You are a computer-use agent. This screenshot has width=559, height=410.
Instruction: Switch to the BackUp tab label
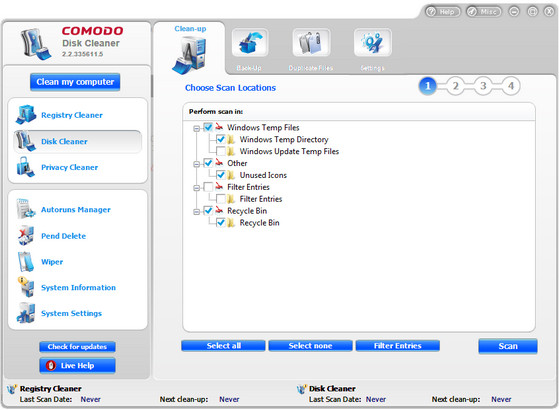[249, 68]
